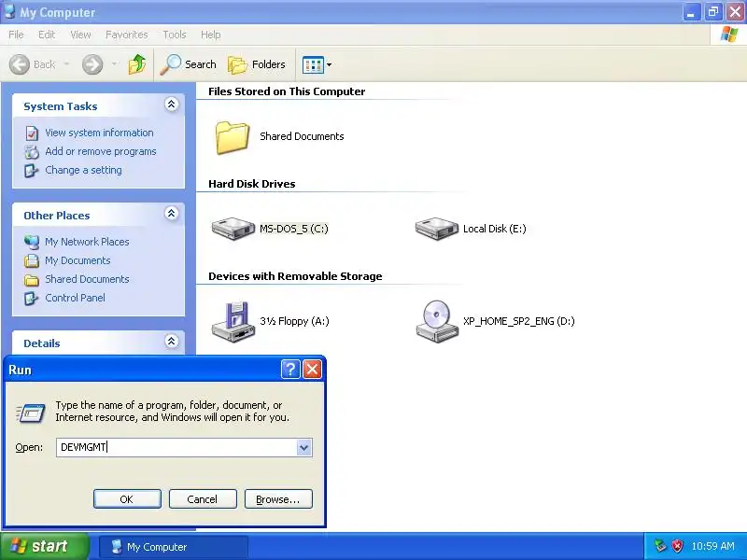
Task: Click the My Network Places icon
Action: tap(32, 242)
